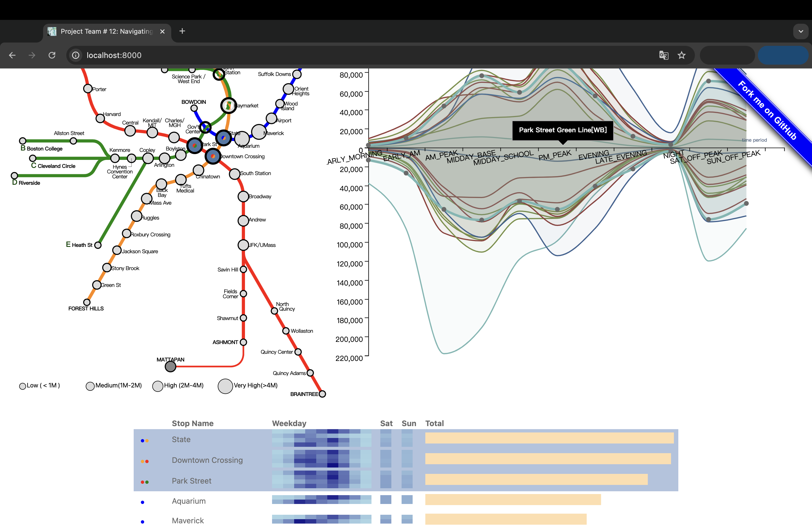This screenshot has width=812, height=528.
Task: Select the Harvard station circle
Action: [x=100, y=118]
